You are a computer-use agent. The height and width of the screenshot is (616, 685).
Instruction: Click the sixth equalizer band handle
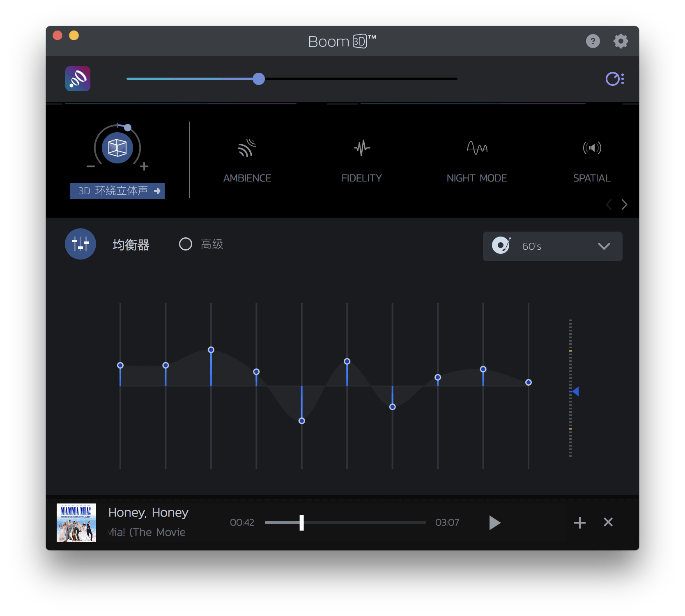point(347,361)
